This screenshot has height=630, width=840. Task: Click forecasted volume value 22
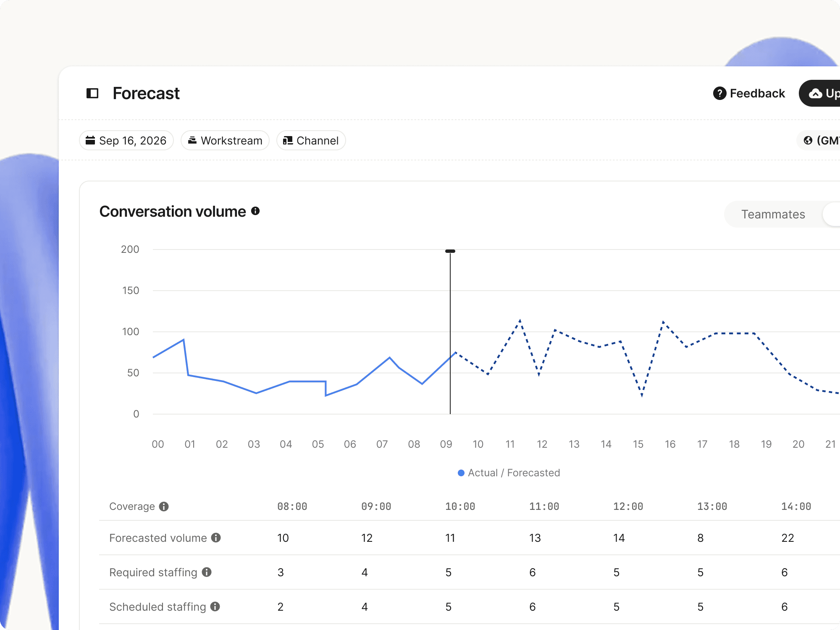click(787, 538)
